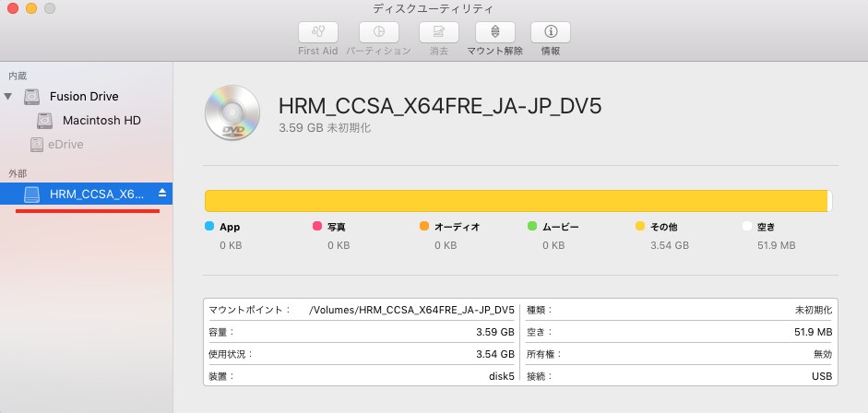The image size is (868, 413).
Task: Click the 容量 value 3.59 GB
Action: click(x=495, y=332)
